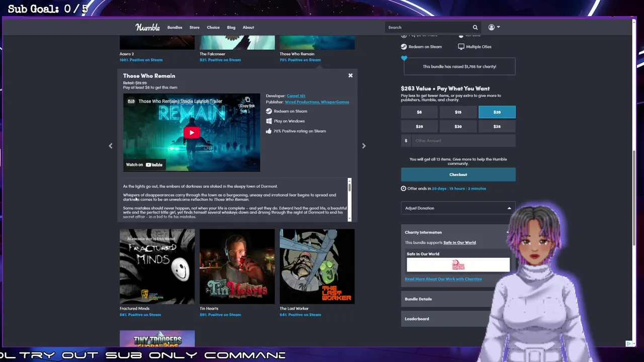Viewport: 644px width, 362px height.
Task: Click Watch on YouTube logo
Action: 144,164
